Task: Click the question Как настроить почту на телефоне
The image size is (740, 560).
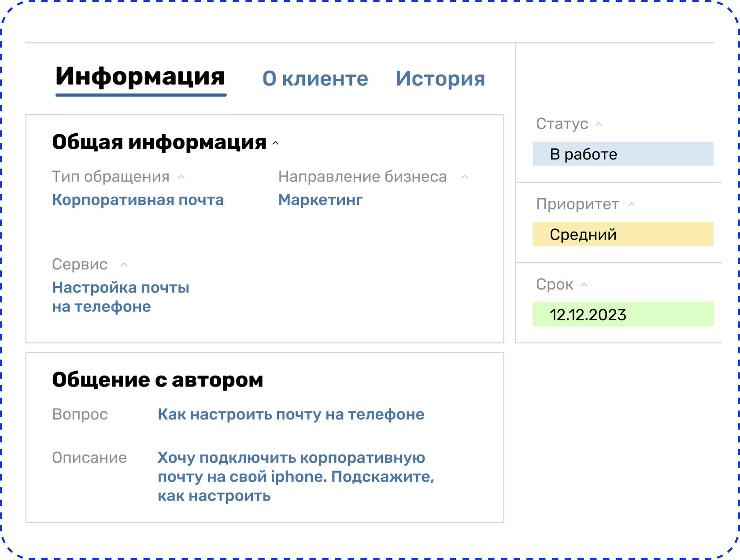Action: click(291, 414)
